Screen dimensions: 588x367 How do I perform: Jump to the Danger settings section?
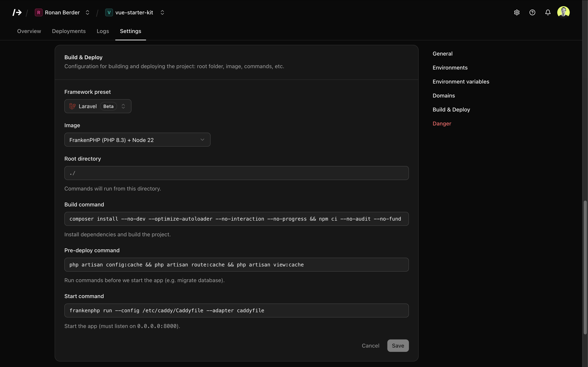pos(442,123)
